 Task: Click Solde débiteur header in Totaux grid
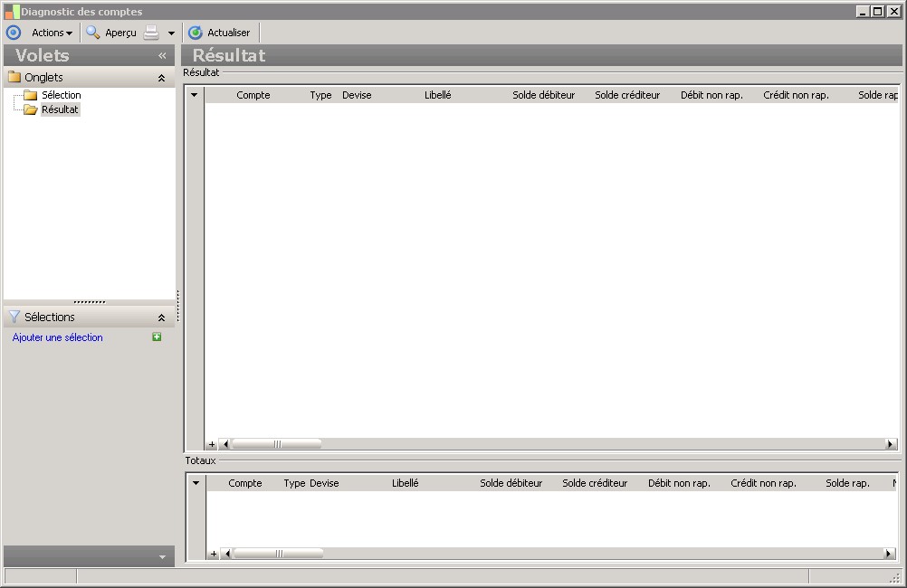(x=511, y=483)
